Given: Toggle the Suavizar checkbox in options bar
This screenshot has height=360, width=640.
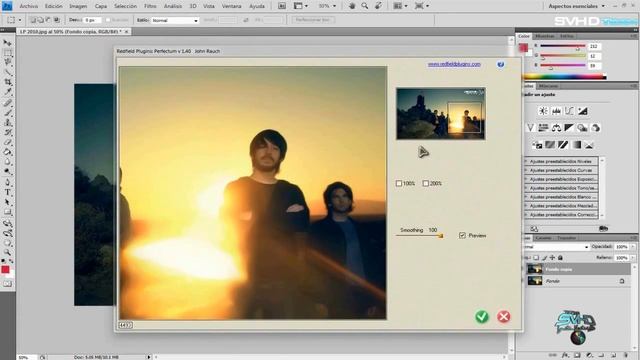Looking at the screenshot, I should pos(108,20).
